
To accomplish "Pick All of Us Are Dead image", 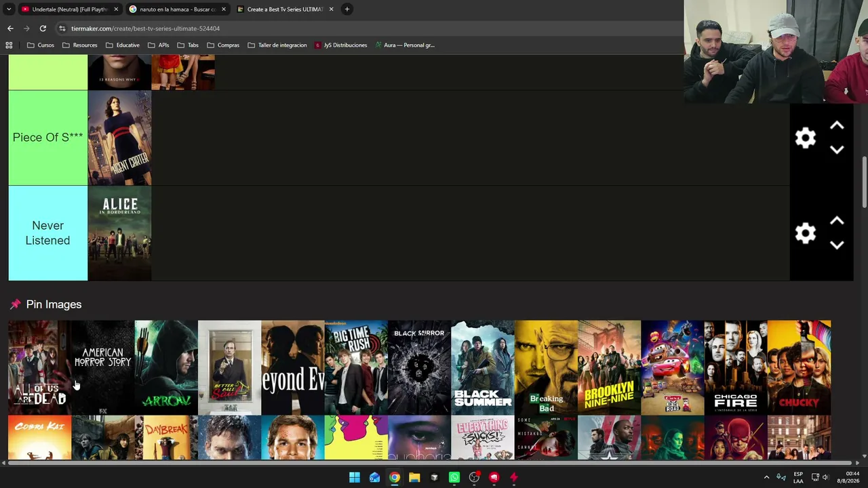I will coord(39,367).
